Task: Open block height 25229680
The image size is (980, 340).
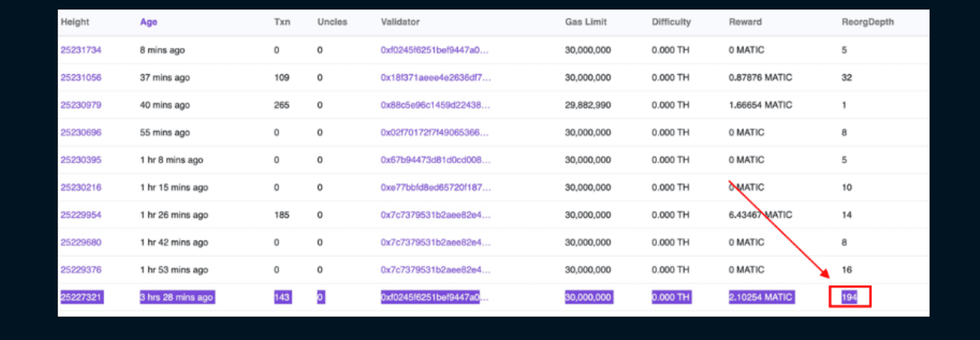Action: pos(81,242)
